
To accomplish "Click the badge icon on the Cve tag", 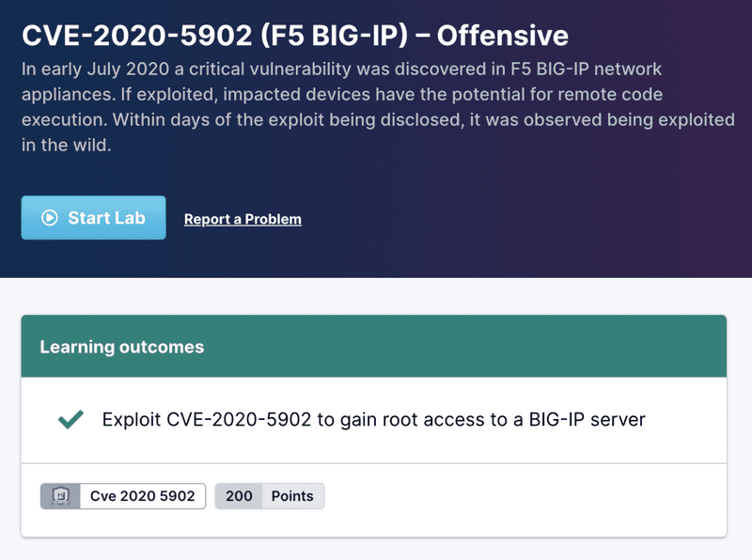I will pyautogui.click(x=59, y=496).
